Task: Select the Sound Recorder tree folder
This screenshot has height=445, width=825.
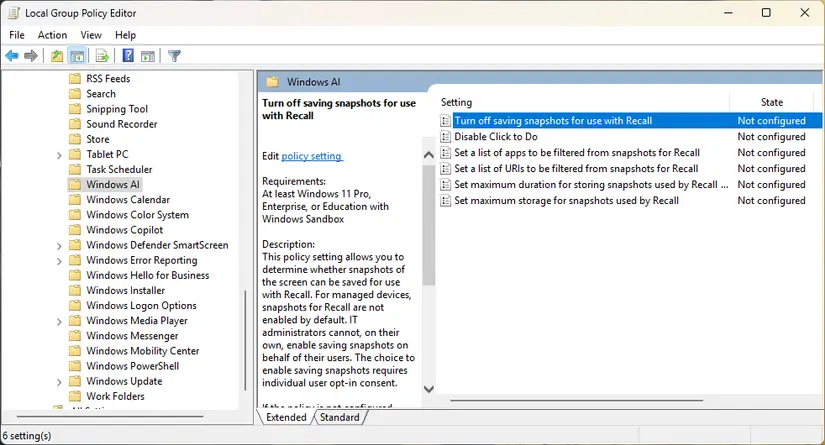Action: point(122,124)
